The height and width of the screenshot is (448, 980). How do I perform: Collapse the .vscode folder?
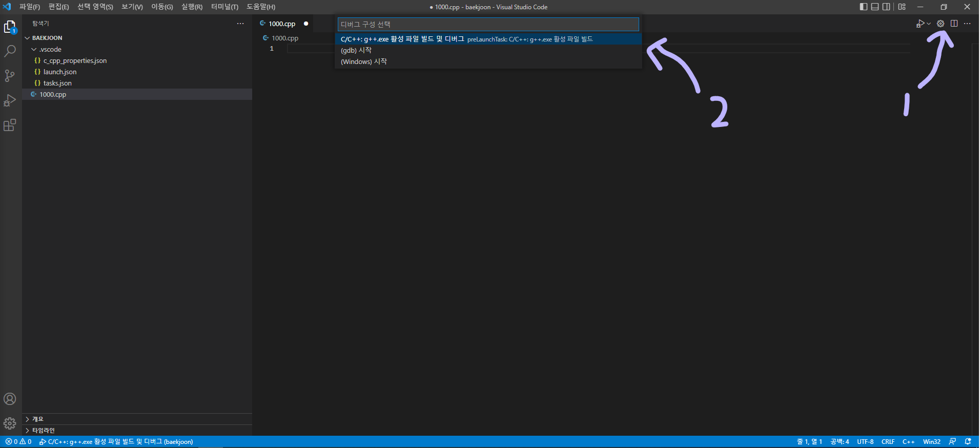point(137,49)
